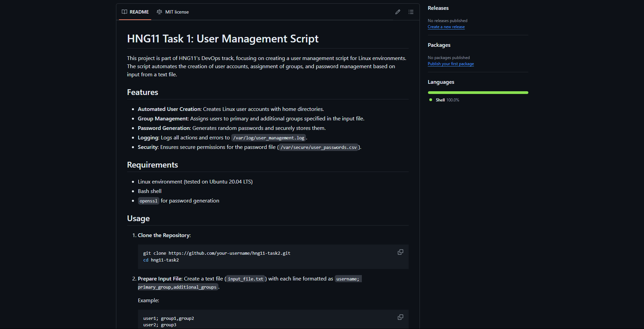The height and width of the screenshot is (329, 644).
Task: Click the Create a new release link
Action: 446,27
